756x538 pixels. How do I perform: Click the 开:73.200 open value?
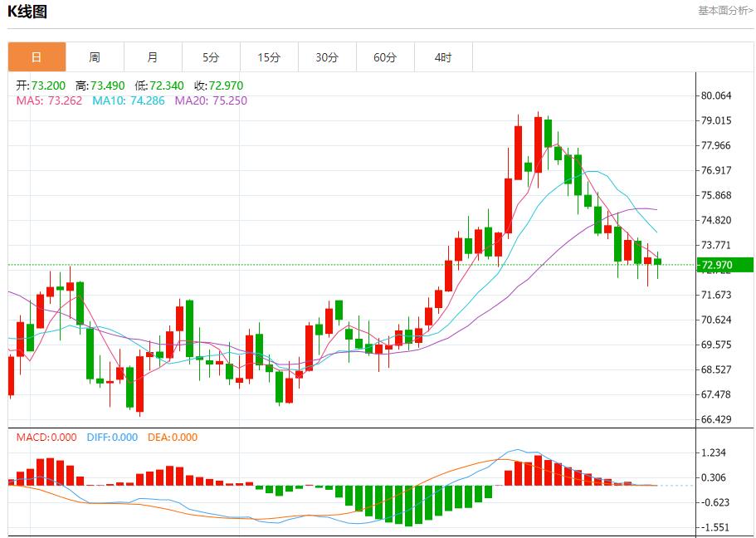[x=41, y=86]
